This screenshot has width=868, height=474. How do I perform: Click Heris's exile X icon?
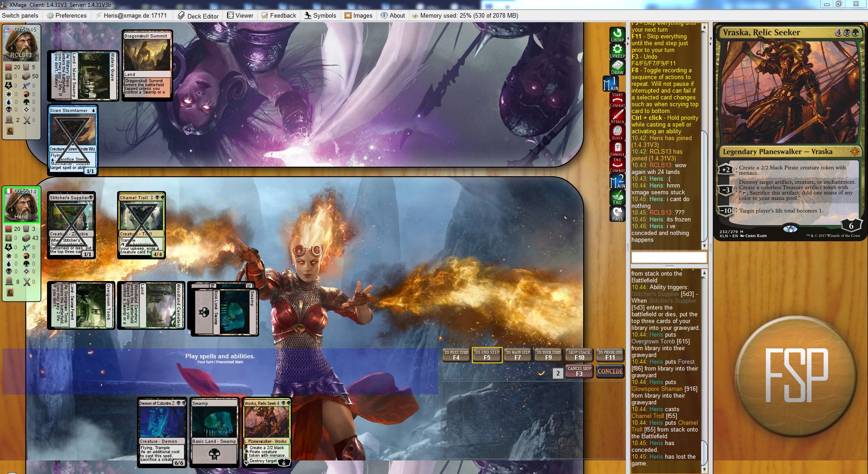click(27, 282)
